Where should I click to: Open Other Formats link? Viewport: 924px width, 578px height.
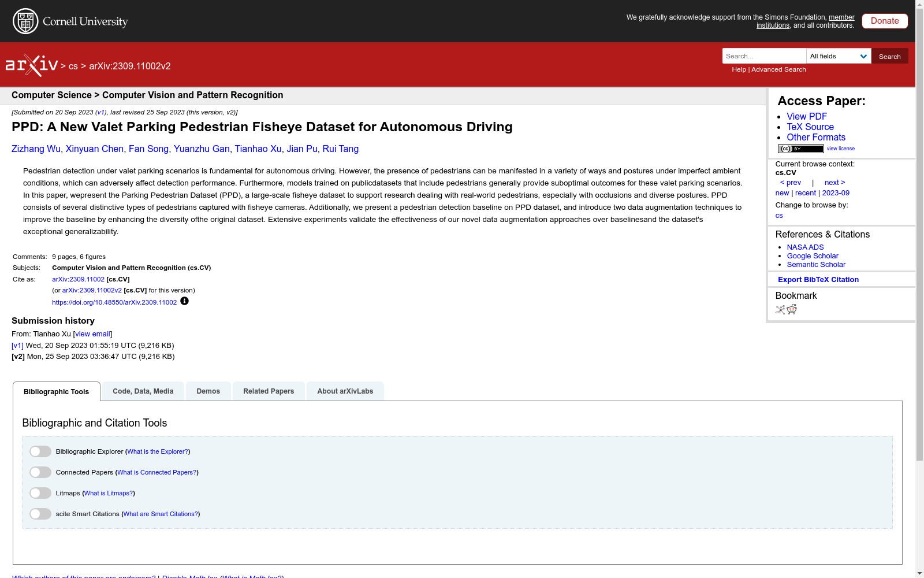tap(816, 137)
